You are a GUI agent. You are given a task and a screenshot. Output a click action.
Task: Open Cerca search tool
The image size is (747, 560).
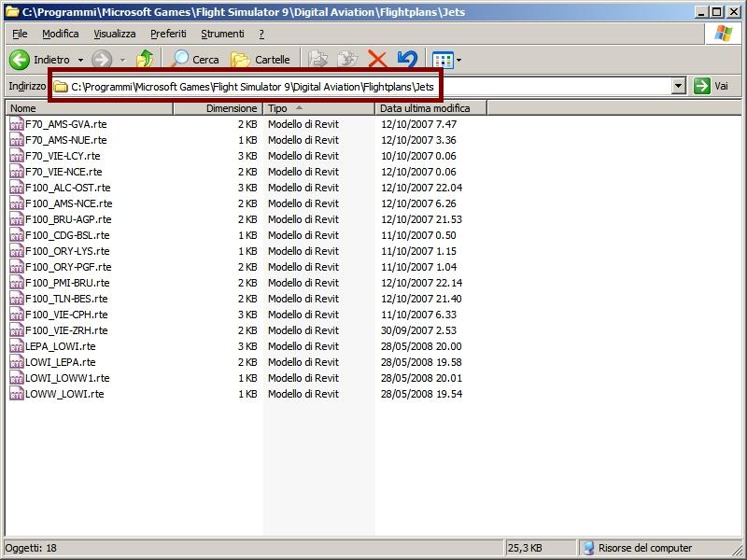pos(195,60)
